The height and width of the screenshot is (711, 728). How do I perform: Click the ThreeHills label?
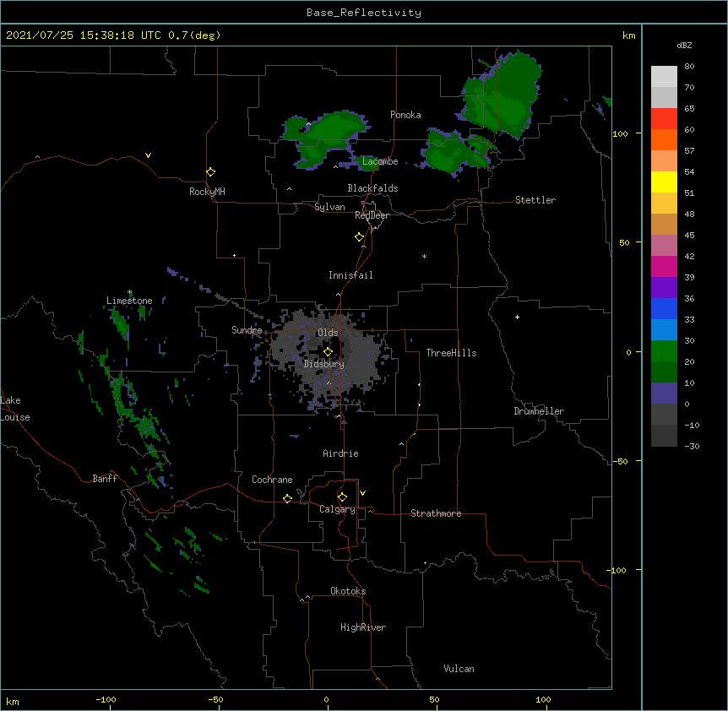tap(451, 353)
